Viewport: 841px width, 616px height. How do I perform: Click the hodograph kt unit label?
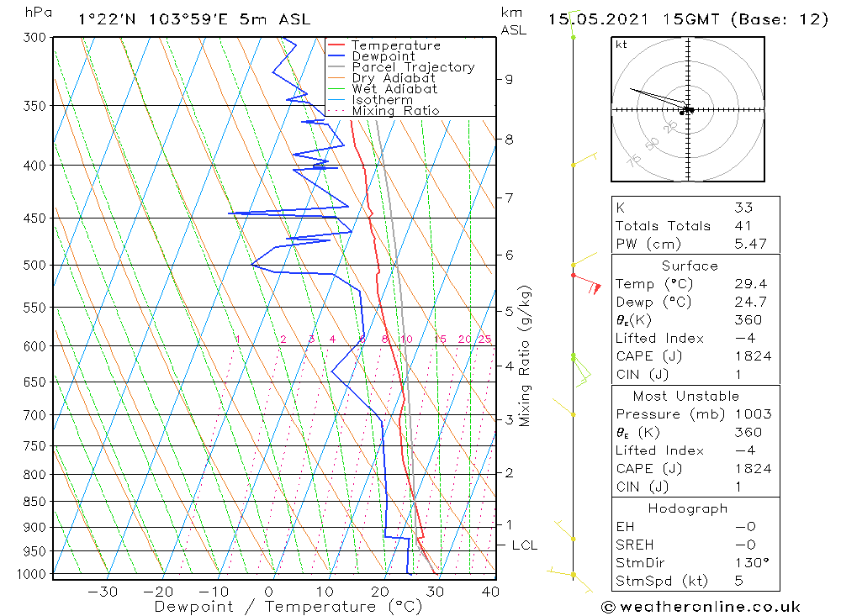point(621,45)
